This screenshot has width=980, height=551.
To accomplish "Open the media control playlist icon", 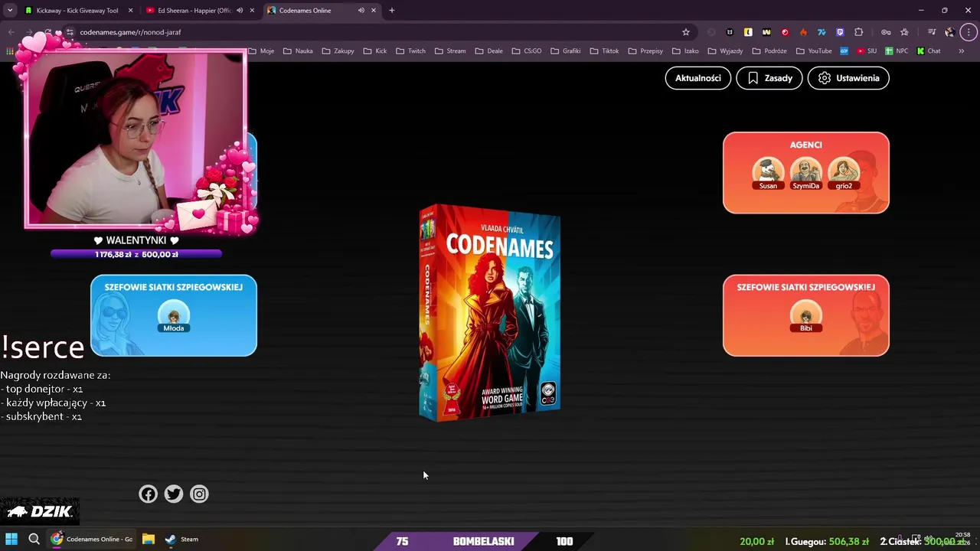I will (x=932, y=32).
